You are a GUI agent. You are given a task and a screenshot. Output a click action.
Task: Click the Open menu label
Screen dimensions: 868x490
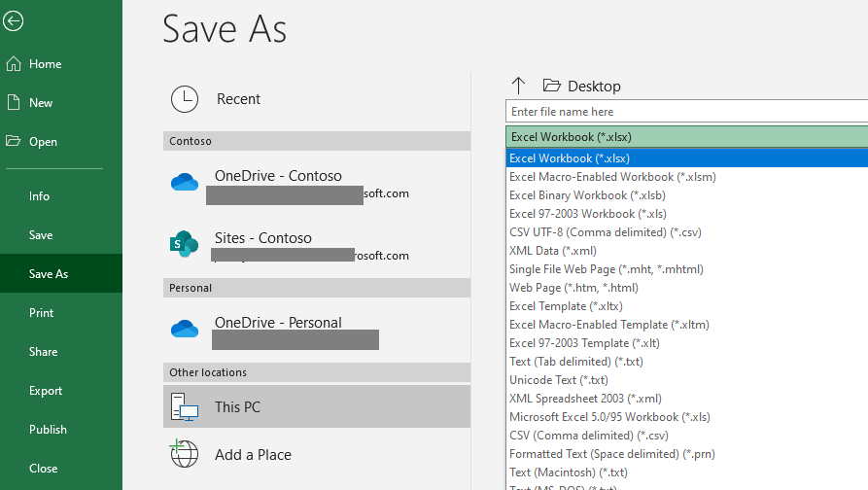point(43,142)
